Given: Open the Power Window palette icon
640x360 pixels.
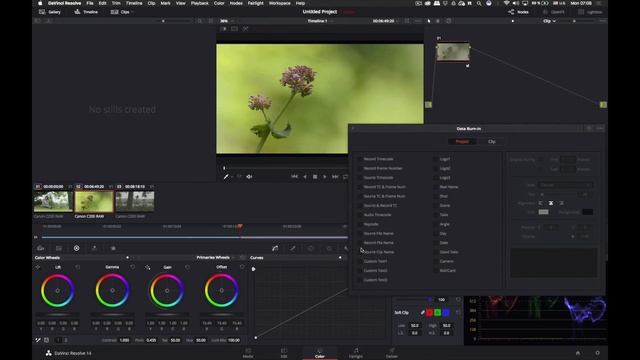Looking at the screenshot, I should pyautogui.click(x=311, y=248).
